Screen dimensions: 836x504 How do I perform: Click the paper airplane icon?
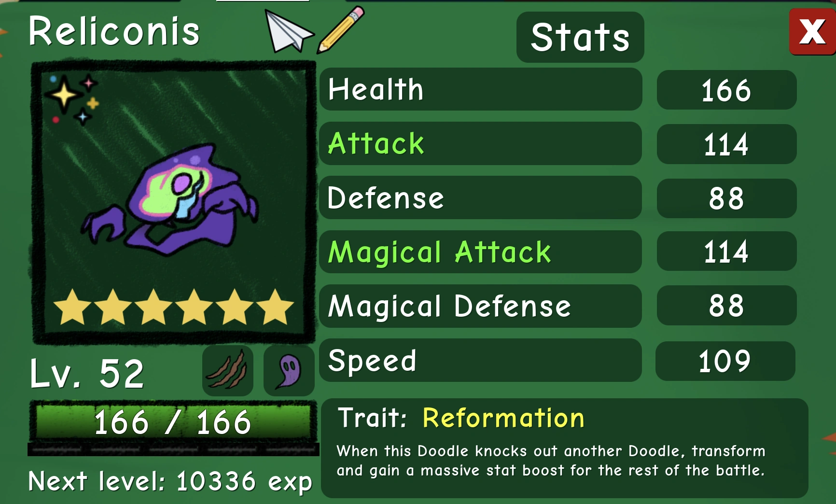289,32
